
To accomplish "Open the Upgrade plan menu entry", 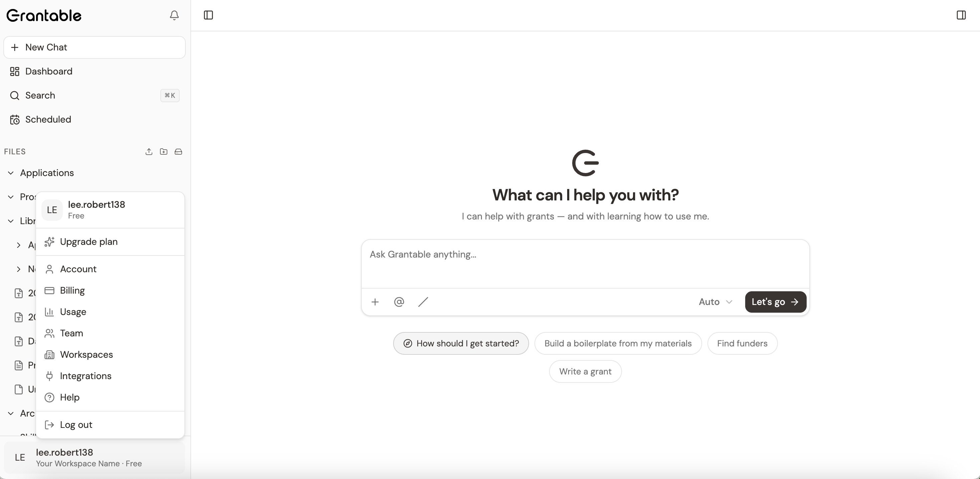I will 89,242.
